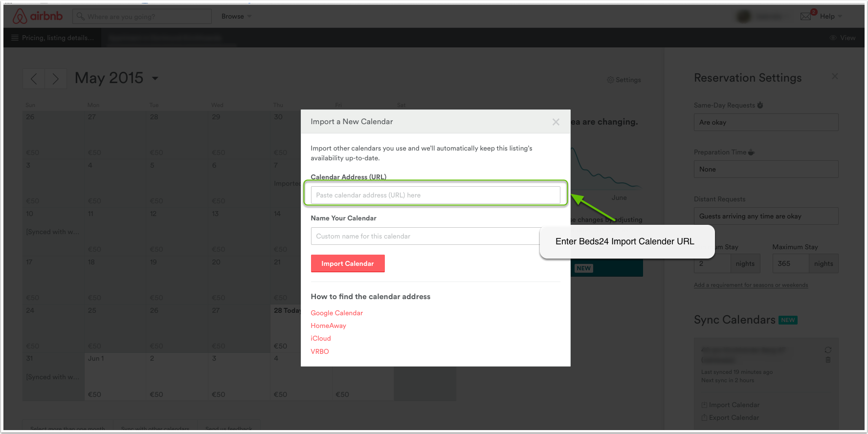Open the iCloud help link
868x434 pixels.
coord(321,338)
